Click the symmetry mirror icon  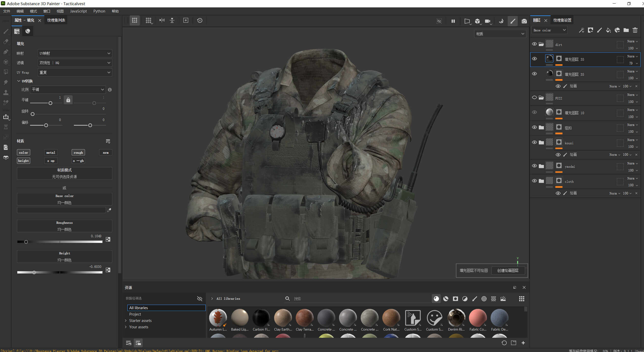(162, 20)
